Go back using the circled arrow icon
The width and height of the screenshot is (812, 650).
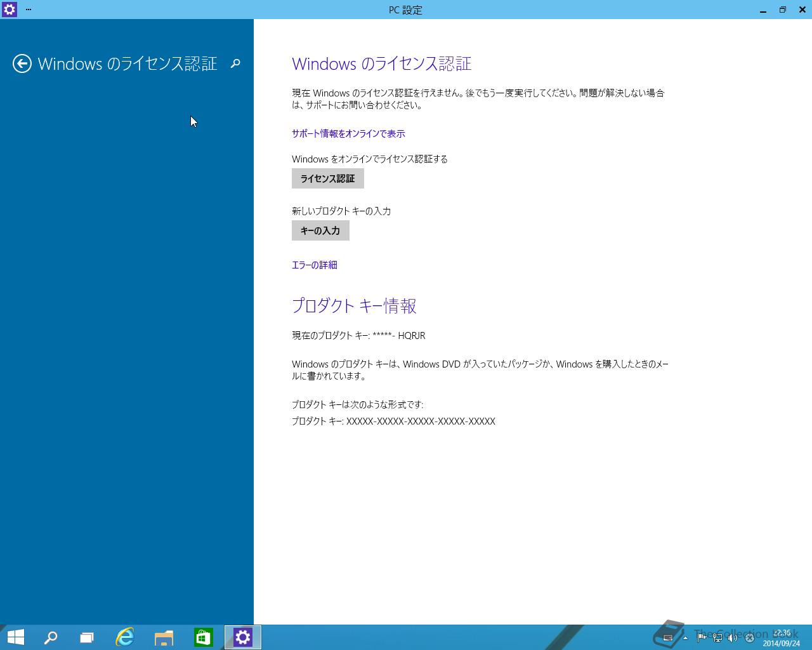[22, 63]
